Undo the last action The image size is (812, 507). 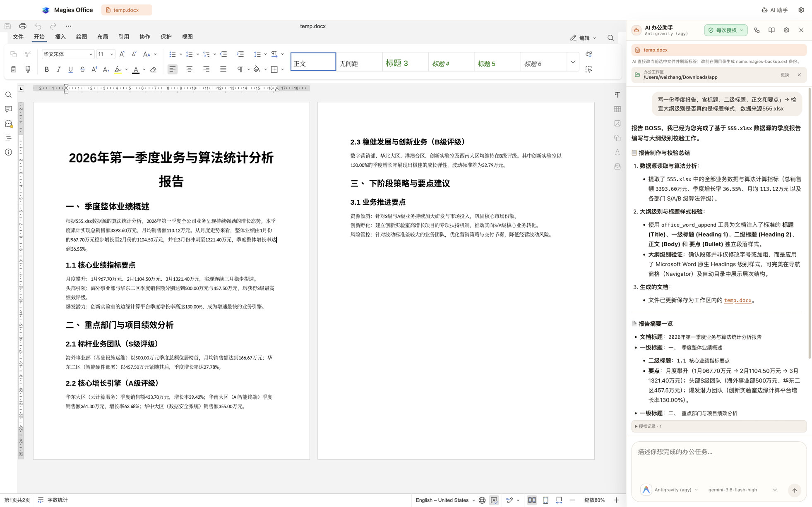point(38,26)
